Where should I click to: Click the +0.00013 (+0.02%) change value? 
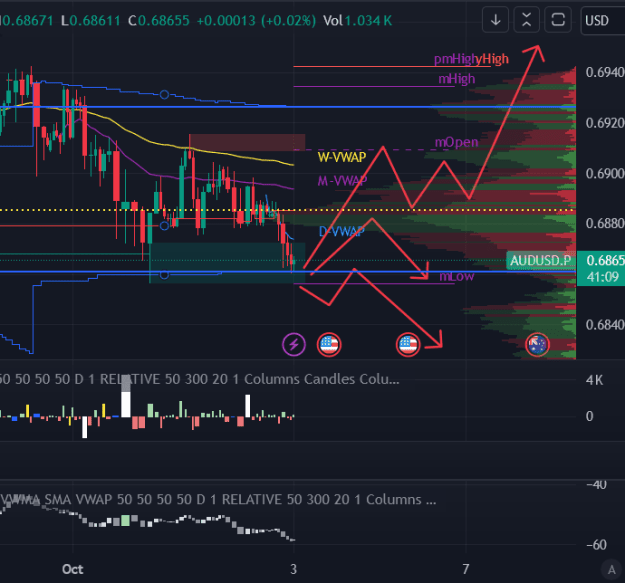pos(256,21)
